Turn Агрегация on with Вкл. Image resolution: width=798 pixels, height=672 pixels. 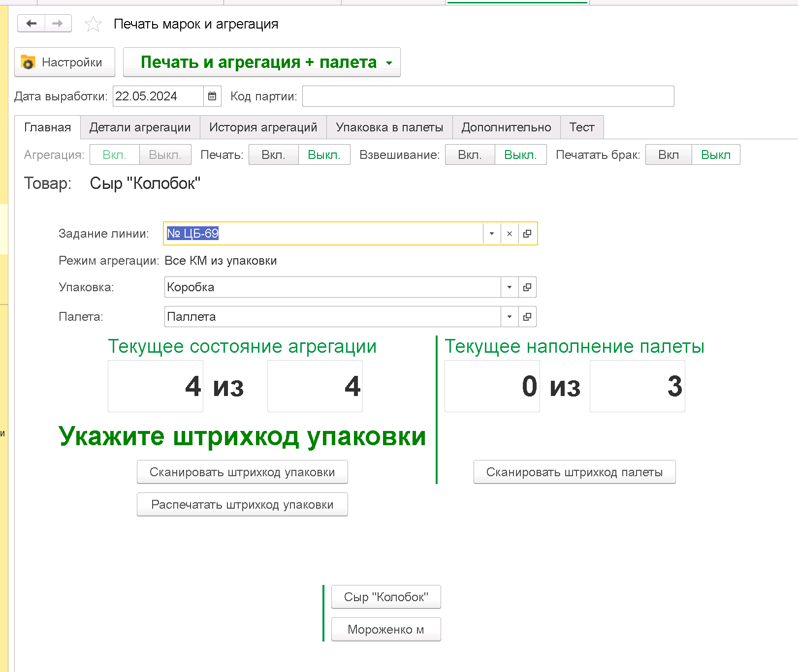pyautogui.click(x=115, y=155)
